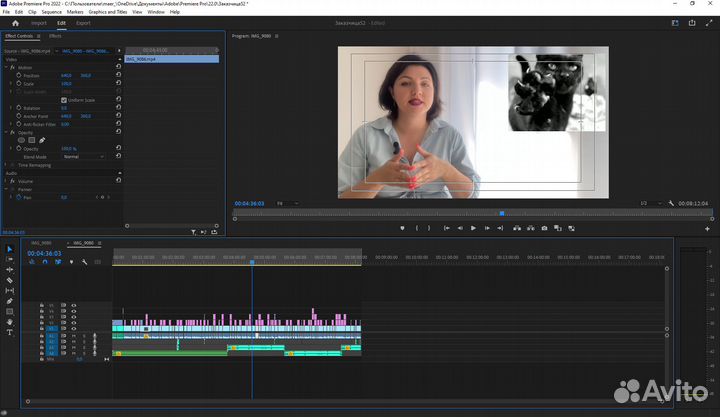The height and width of the screenshot is (417, 720).
Task: Add marker in Program monitor
Action: pyautogui.click(x=402, y=228)
